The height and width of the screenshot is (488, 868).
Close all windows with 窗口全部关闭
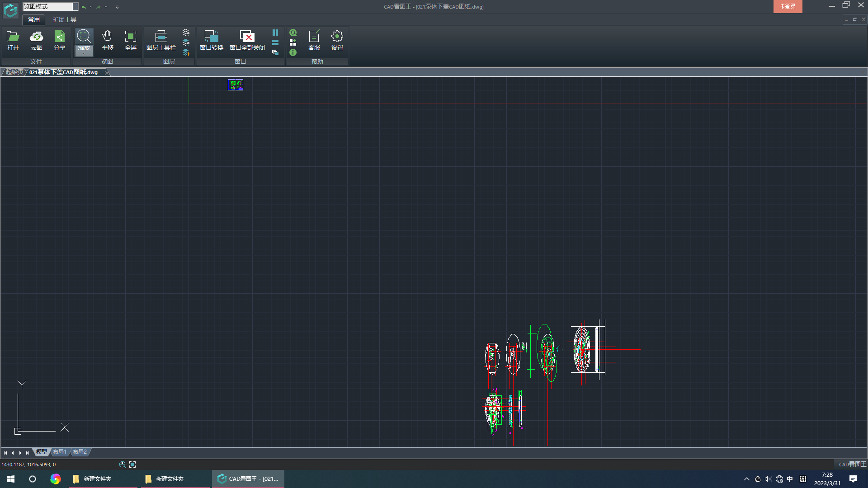point(247,40)
